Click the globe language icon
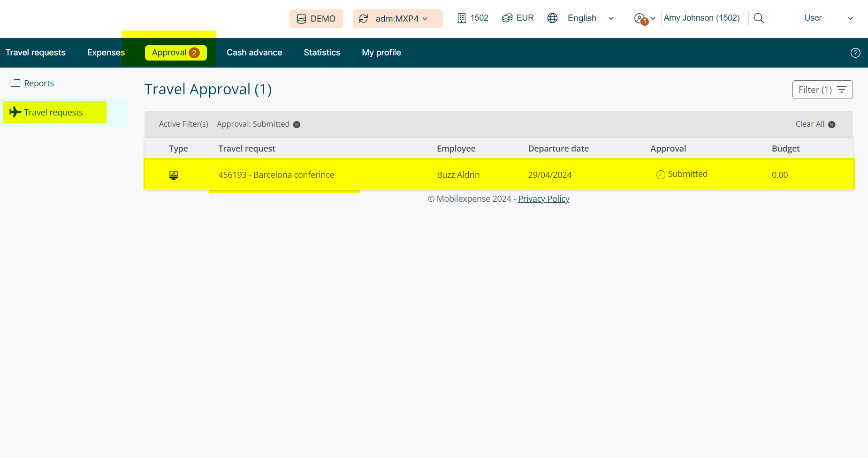Image resolution: width=868 pixels, height=458 pixels. pos(553,18)
